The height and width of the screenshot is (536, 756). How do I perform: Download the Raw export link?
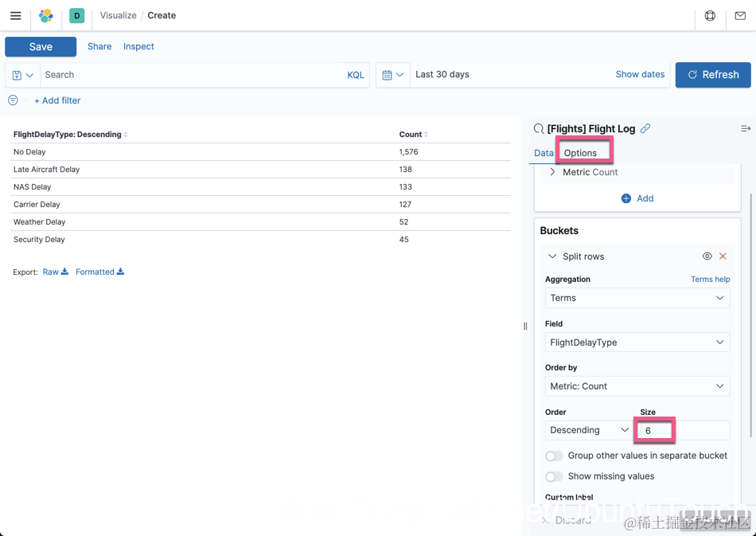[x=55, y=272]
